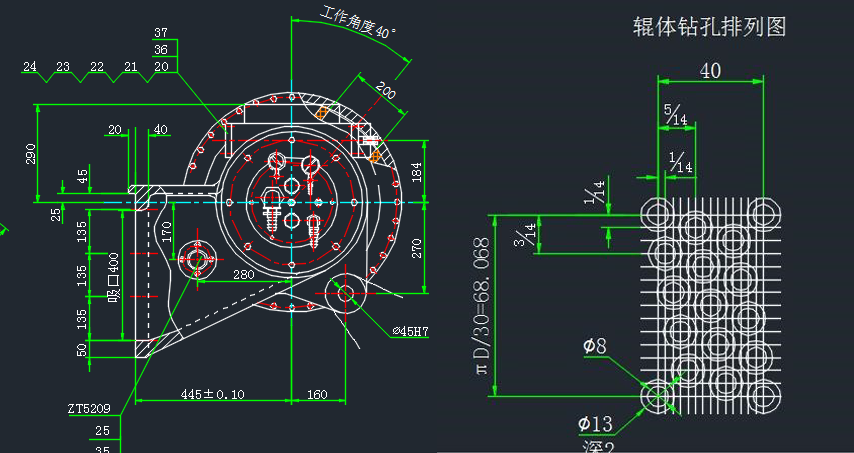Image resolution: width=854 pixels, height=453 pixels.
Task: Click part balloon number 37
Action: [161, 33]
